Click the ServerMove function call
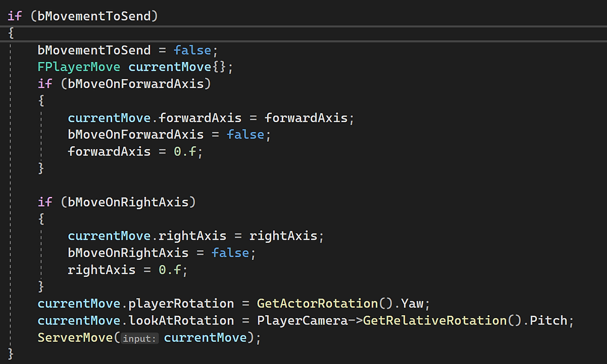The width and height of the screenshot is (607, 364). click(75, 337)
